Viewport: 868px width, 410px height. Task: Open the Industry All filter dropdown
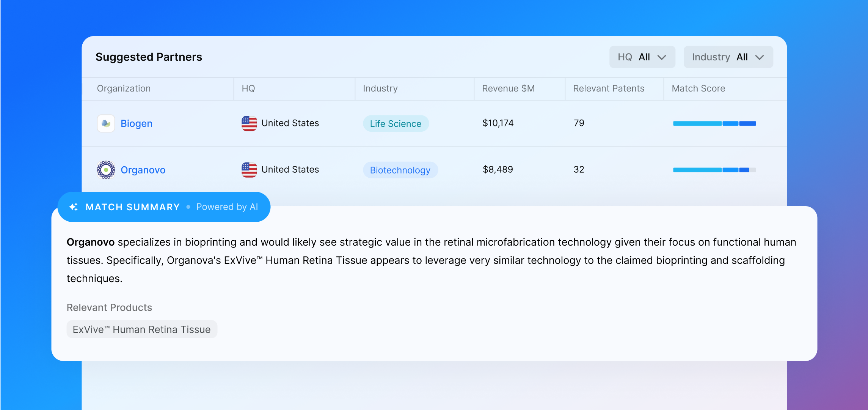pyautogui.click(x=728, y=57)
